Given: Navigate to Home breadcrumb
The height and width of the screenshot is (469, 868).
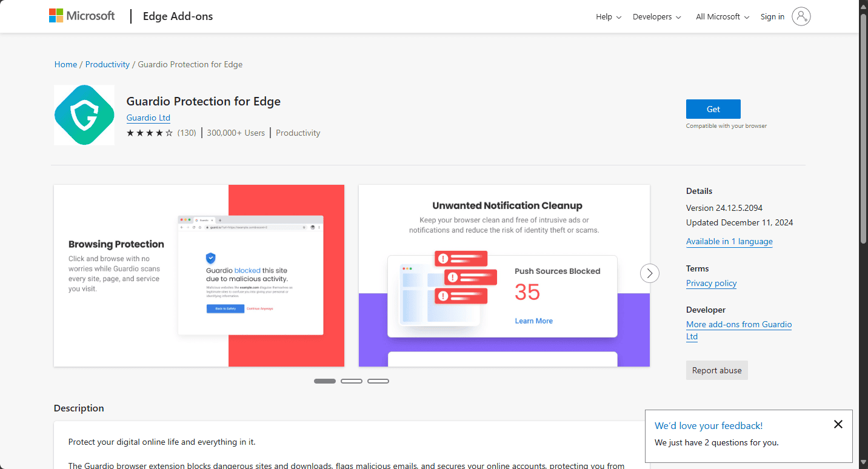Looking at the screenshot, I should pos(65,64).
